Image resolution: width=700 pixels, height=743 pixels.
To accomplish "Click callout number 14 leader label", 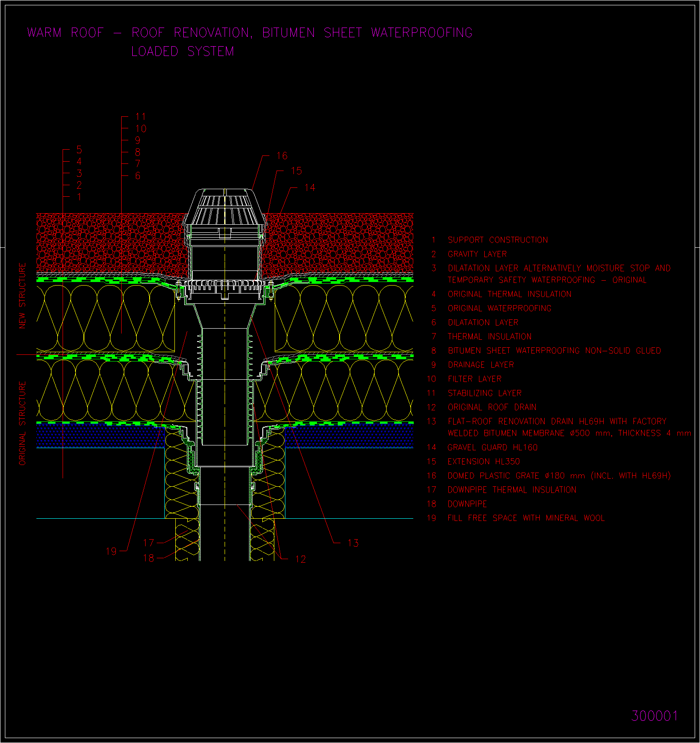I will (310, 188).
